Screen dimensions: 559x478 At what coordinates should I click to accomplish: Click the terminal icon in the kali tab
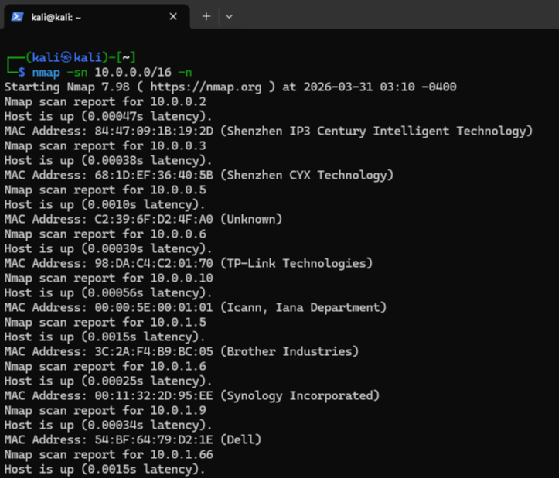(x=17, y=17)
